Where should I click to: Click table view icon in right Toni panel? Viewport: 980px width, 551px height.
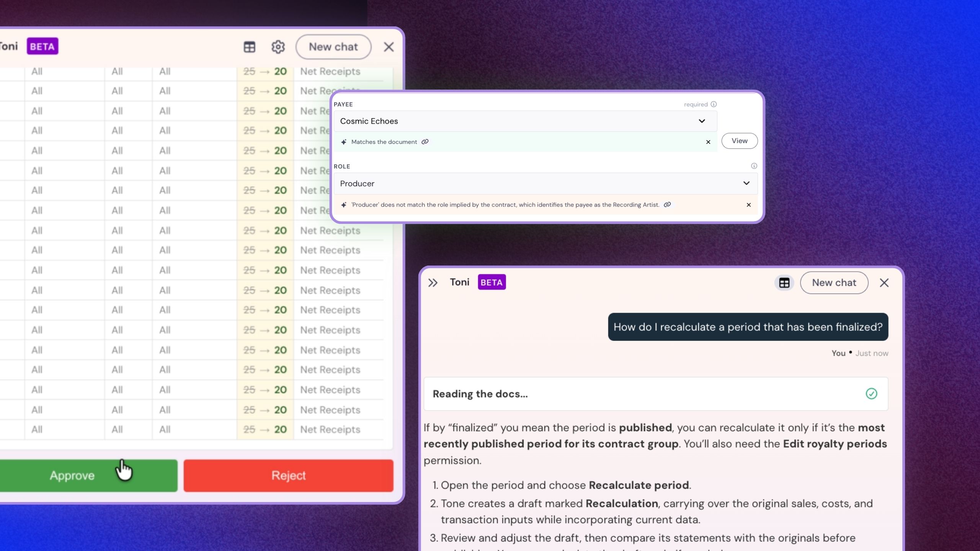point(784,283)
